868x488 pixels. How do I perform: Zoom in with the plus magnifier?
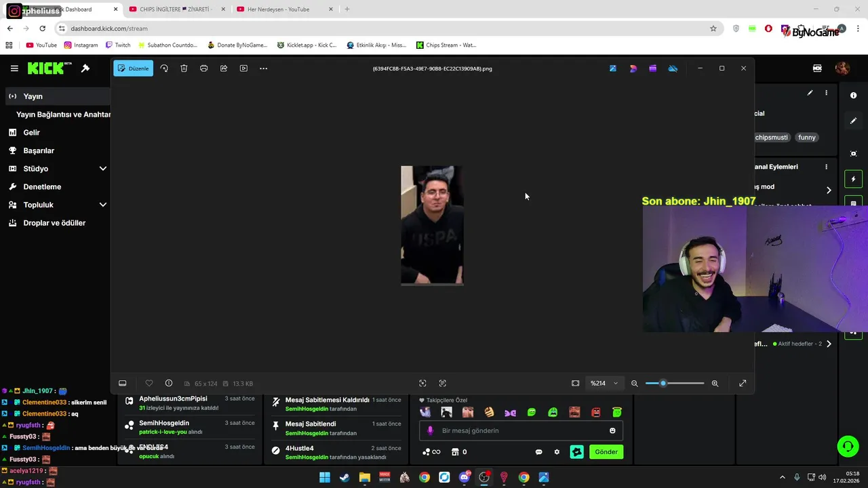(715, 383)
